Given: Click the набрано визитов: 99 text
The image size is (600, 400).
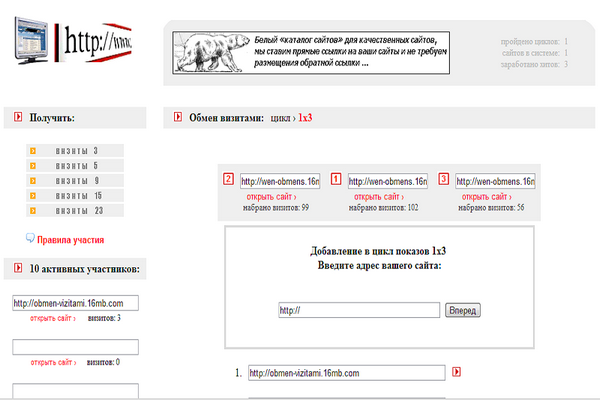Looking at the screenshot, I should coord(276,208).
